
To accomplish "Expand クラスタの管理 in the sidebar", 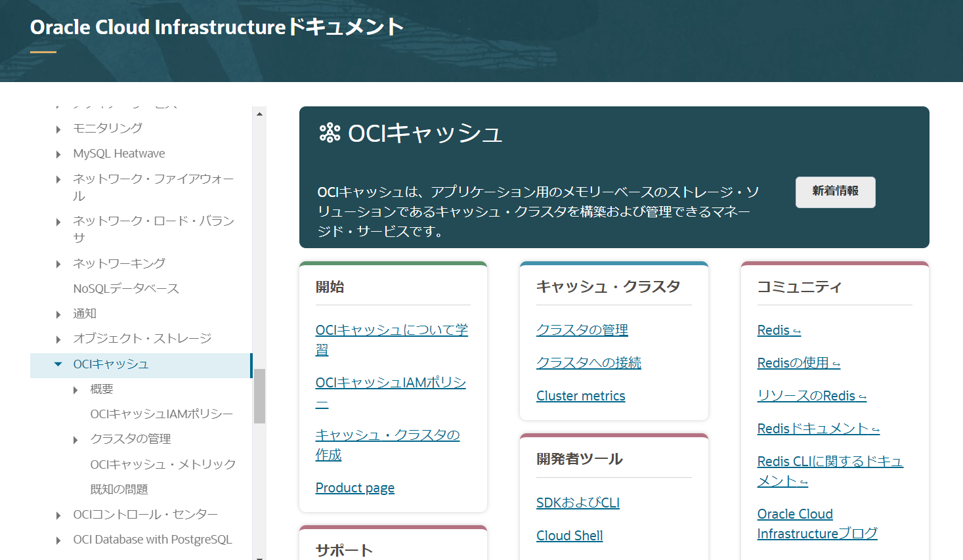I will point(75,440).
